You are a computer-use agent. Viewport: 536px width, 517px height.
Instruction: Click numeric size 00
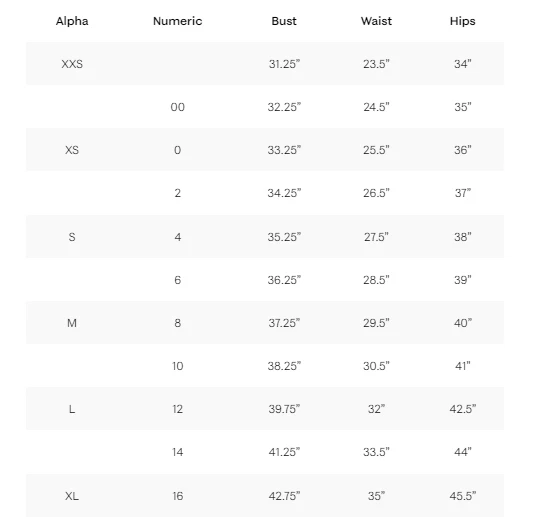tap(177, 107)
